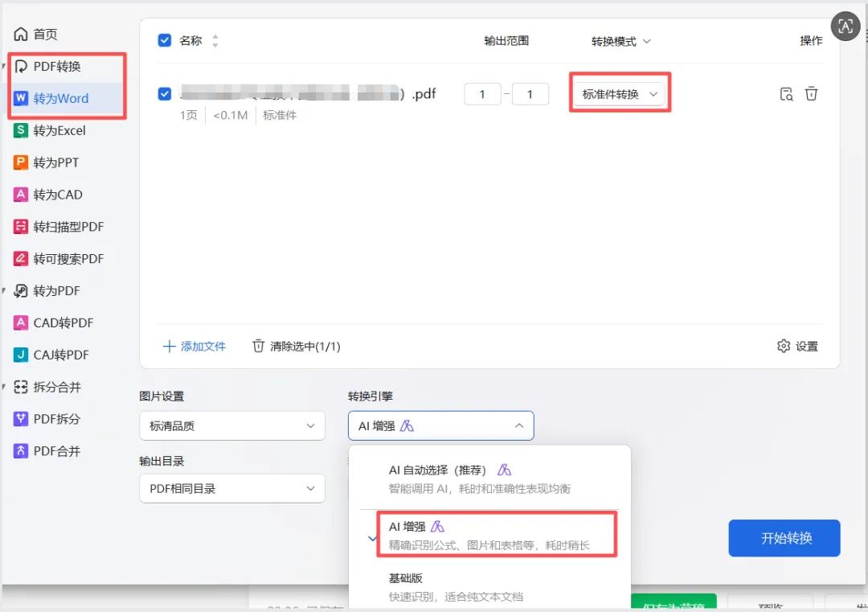Sort files by 名称 arrows
The height and width of the screenshot is (612, 868).
(x=215, y=41)
